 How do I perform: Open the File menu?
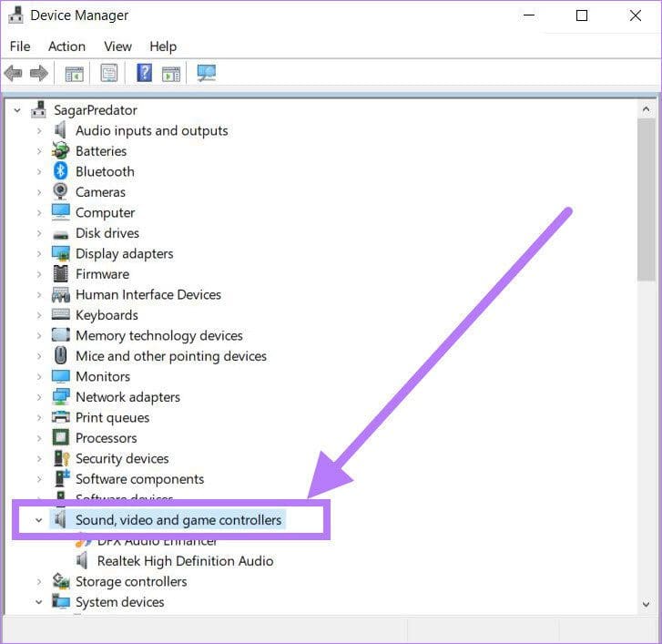[x=20, y=46]
